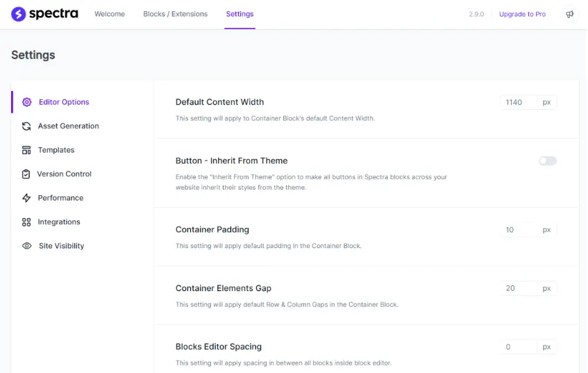This screenshot has width=588, height=373.
Task: Click the Site Visibility eye icon
Action: (26, 246)
